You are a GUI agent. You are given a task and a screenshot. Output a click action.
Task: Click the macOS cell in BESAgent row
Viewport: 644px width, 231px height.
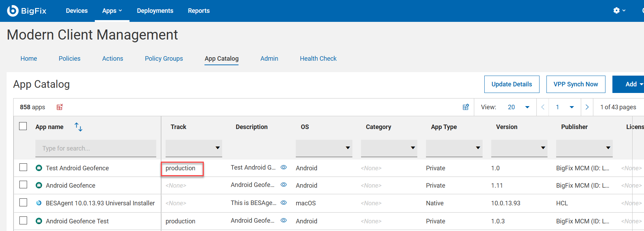(306, 203)
